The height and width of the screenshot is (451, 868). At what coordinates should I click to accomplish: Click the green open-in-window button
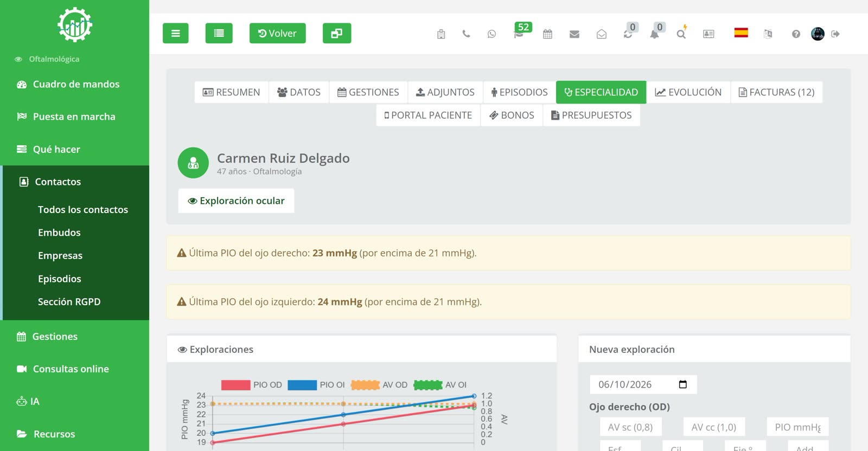pyautogui.click(x=337, y=33)
